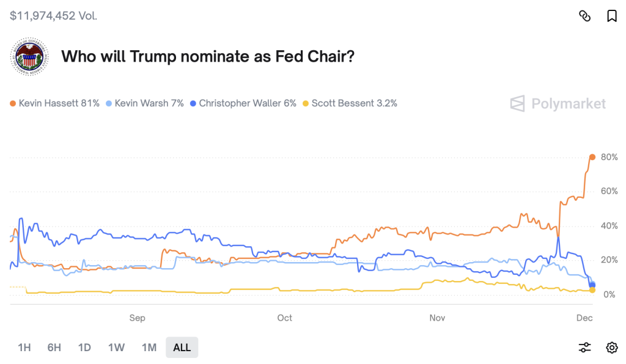Select the 6H time range
626x364 pixels.
(x=54, y=348)
